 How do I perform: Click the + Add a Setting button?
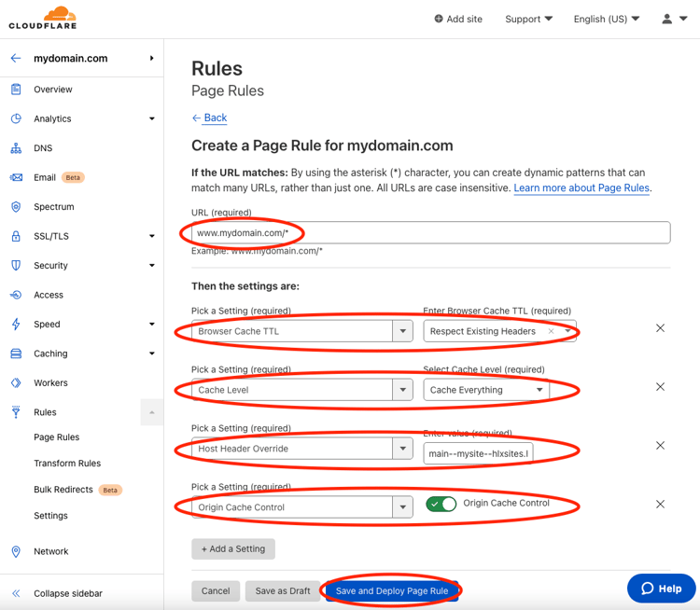click(233, 548)
